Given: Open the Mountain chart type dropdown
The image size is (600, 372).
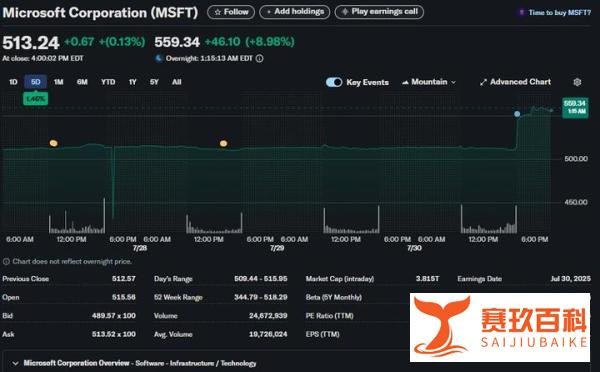Looking at the screenshot, I should tap(429, 82).
